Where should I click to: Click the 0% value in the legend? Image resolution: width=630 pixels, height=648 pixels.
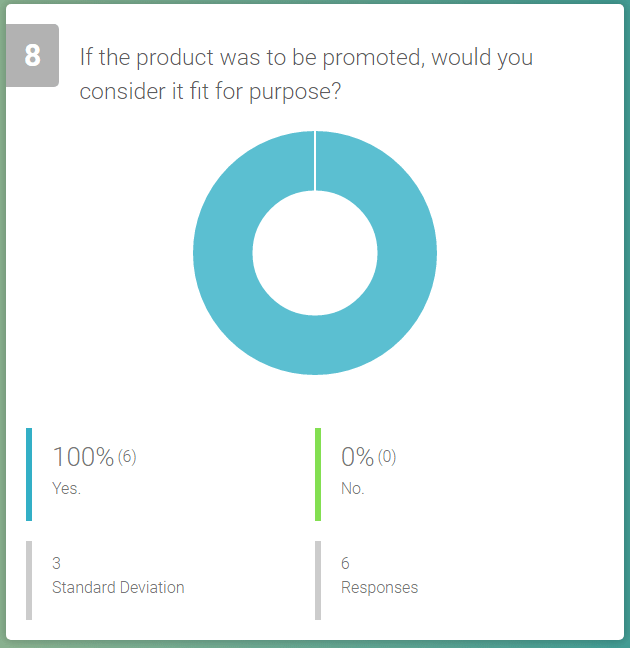coord(357,458)
